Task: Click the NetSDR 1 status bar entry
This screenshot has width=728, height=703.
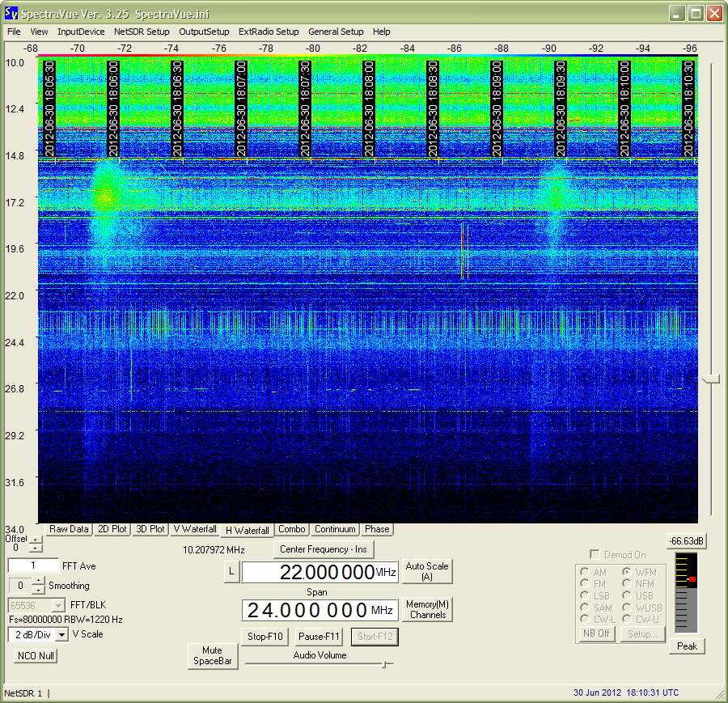Action: (23, 693)
